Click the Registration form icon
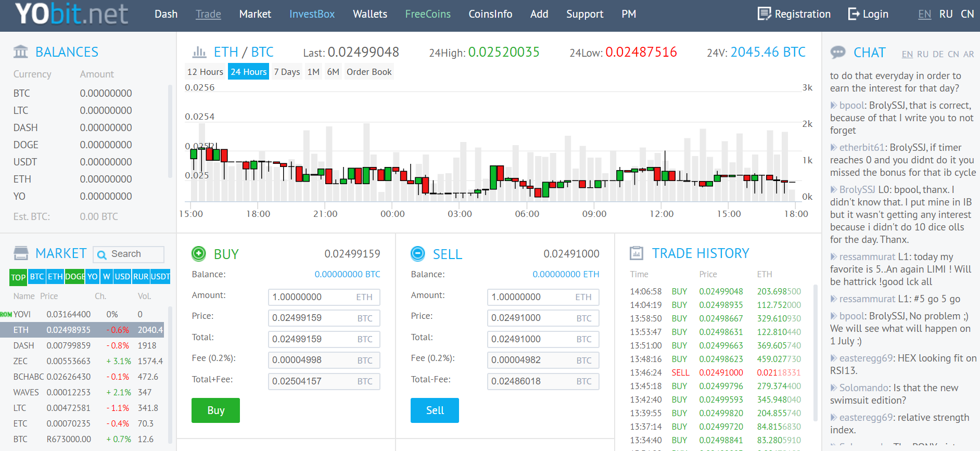The width and height of the screenshot is (980, 451). click(x=764, y=14)
